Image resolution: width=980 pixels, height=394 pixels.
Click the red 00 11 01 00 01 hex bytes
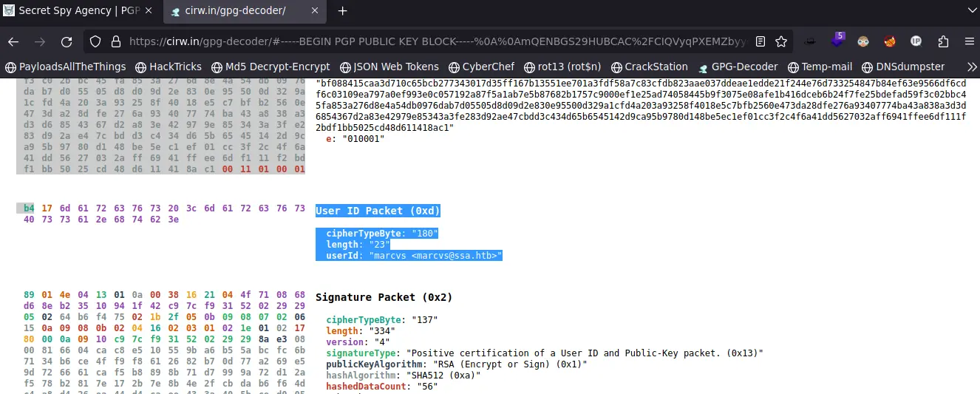click(x=264, y=169)
